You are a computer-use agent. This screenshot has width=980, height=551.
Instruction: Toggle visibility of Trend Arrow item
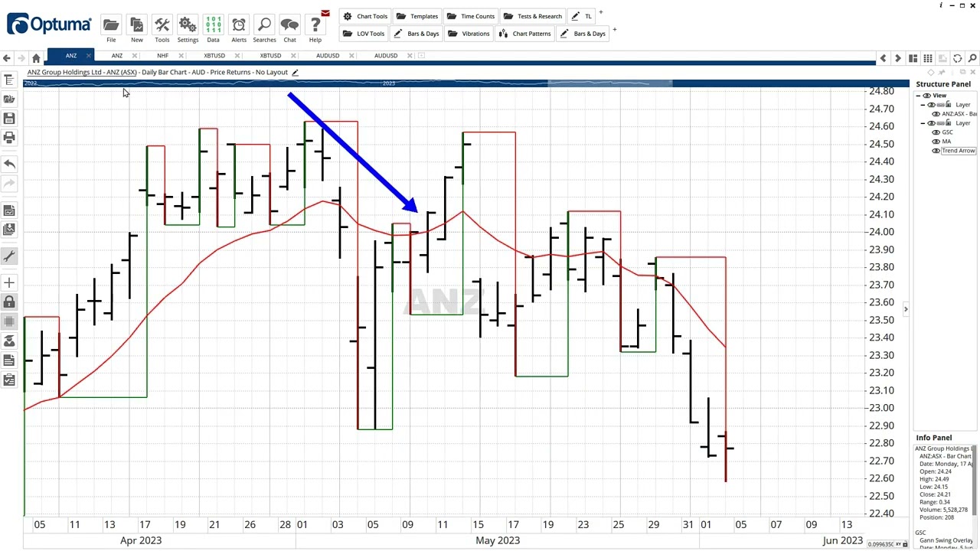(936, 151)
